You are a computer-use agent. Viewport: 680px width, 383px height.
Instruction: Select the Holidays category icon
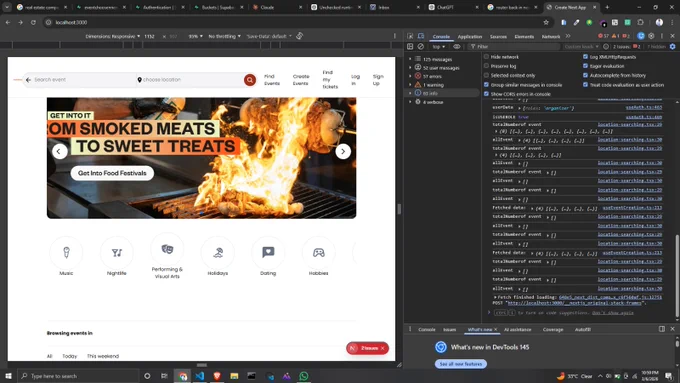coord(218,252)
